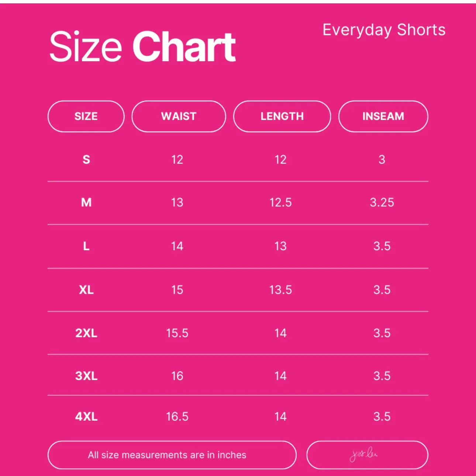The width and height of the screenshot is (476, 476).
Task: Click the 12.5 length value for M
Action: [280, 202]
